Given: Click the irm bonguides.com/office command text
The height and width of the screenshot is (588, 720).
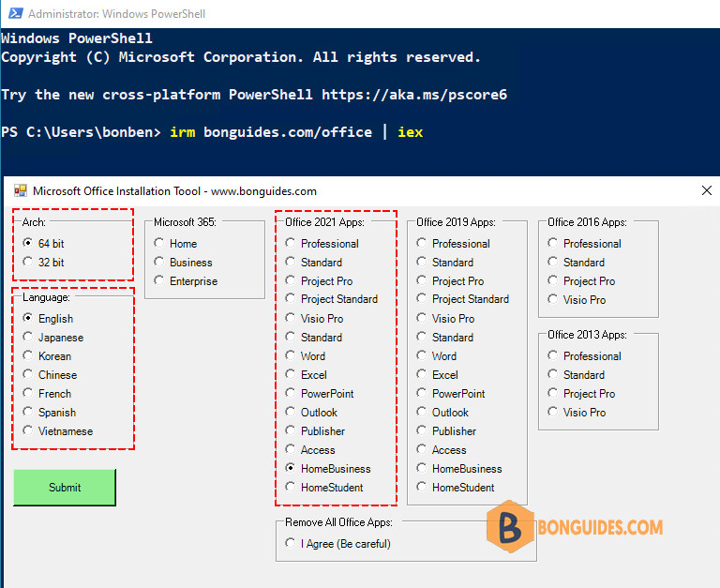Looking at the screenshot, I should tap(271, 132).
